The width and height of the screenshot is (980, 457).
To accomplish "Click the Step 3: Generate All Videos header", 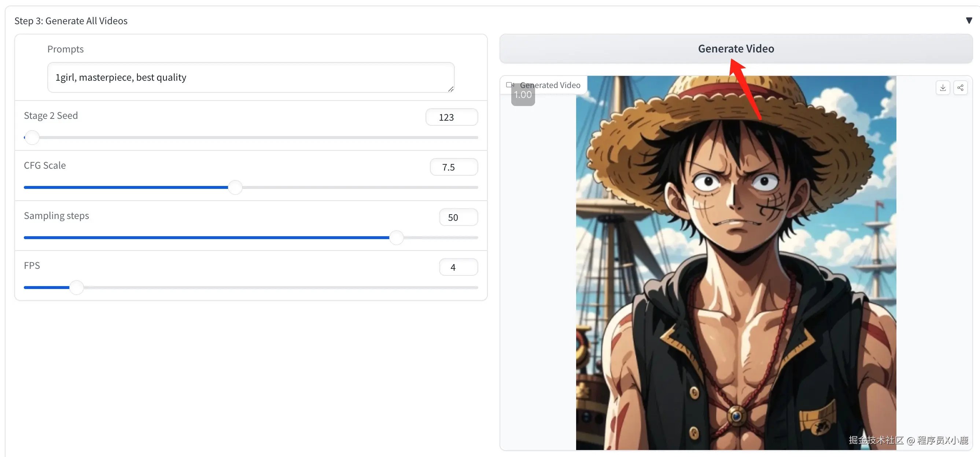I will (71, 21).
